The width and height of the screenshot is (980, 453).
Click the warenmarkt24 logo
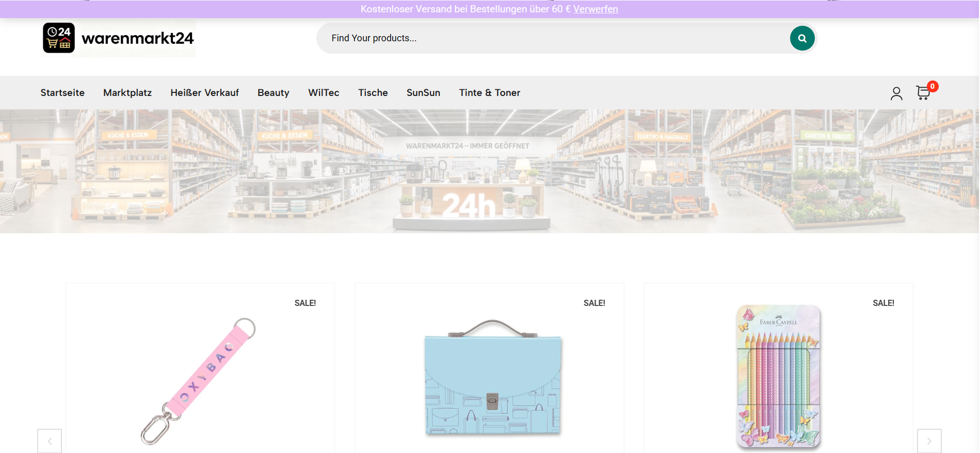pos(118,38)
